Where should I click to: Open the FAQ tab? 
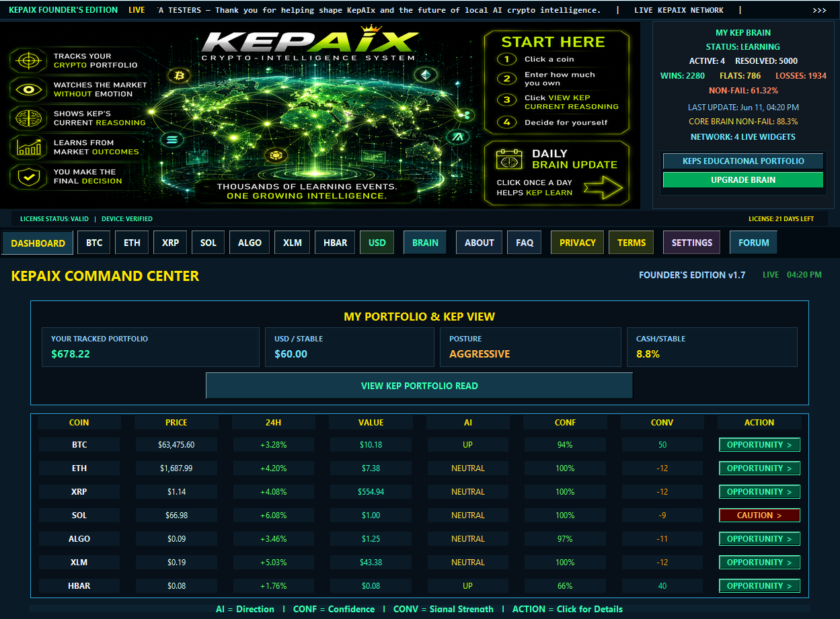click(525, 243)
